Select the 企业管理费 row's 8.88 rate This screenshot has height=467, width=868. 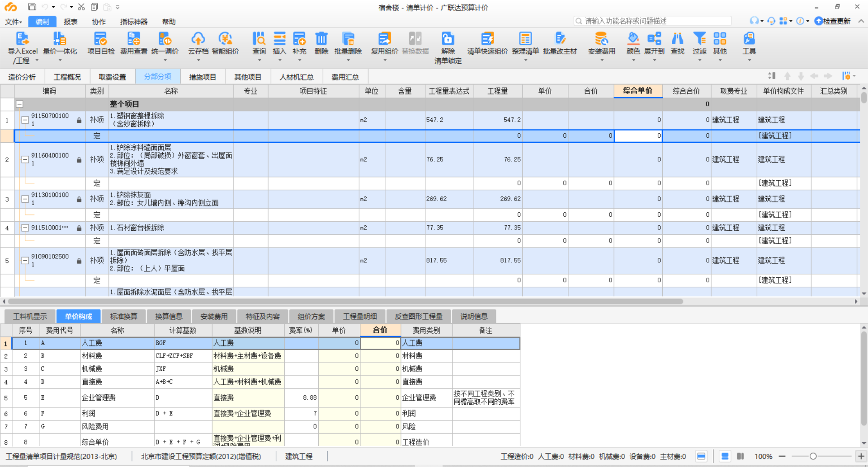click(302, 398)
